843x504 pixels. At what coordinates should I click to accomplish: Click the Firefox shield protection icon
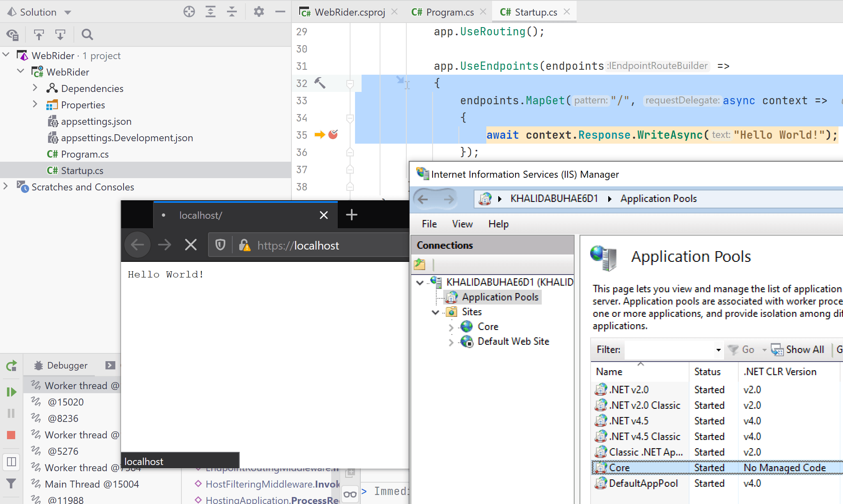pos(220,245)
